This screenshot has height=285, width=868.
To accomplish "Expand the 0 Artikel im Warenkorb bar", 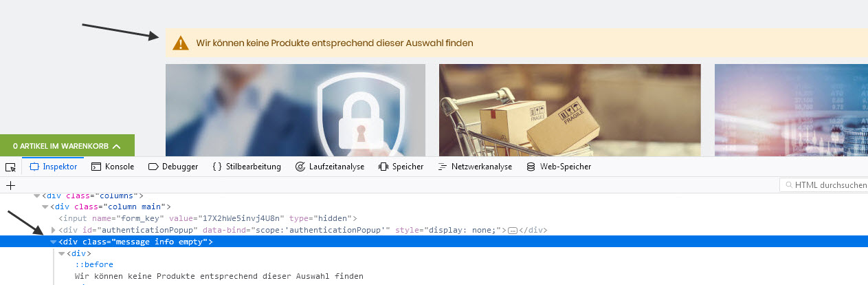I will point(67,146).
